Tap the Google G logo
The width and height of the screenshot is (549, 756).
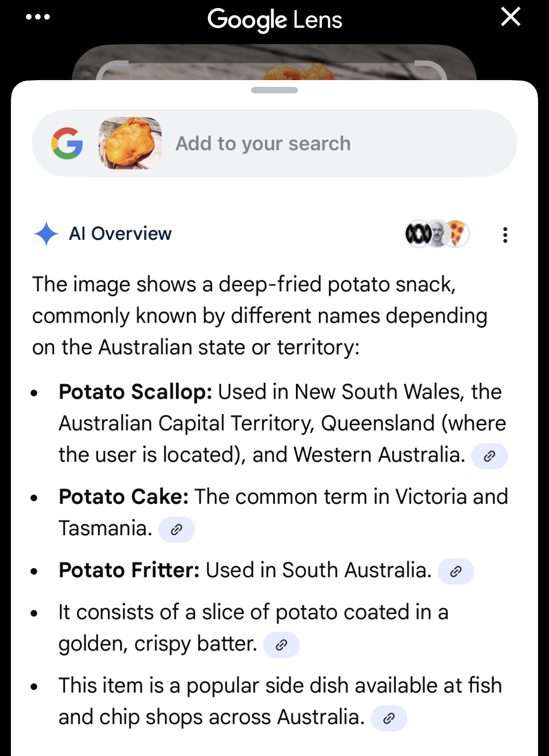click(67, 143)
